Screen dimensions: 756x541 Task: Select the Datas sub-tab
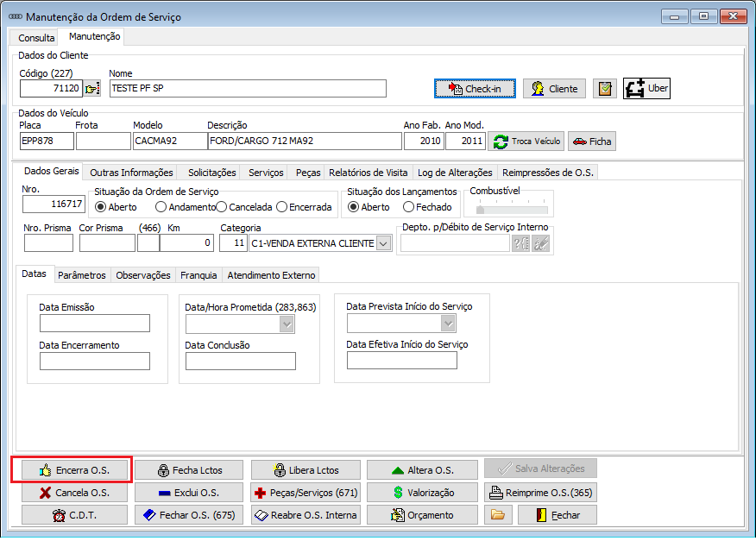[34, 274]
